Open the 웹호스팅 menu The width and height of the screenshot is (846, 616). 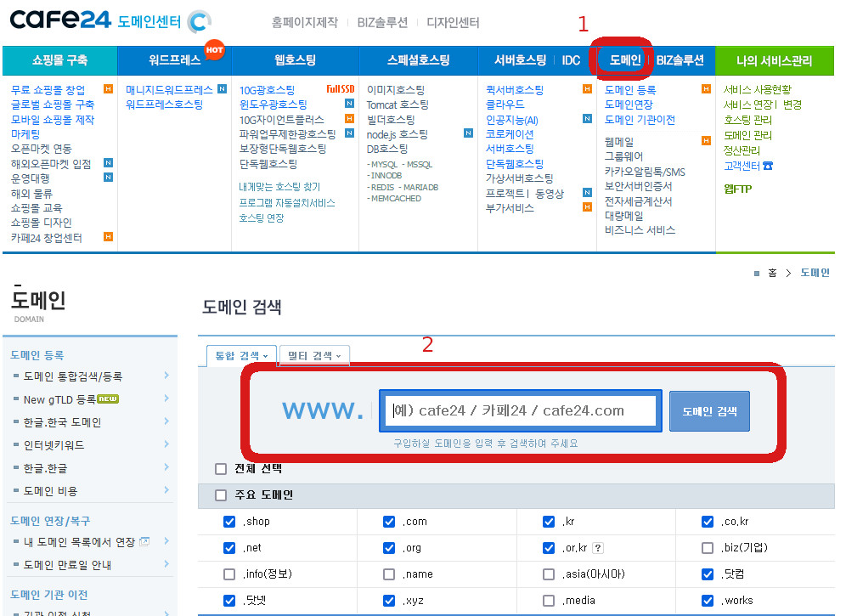tap(295, 60)
